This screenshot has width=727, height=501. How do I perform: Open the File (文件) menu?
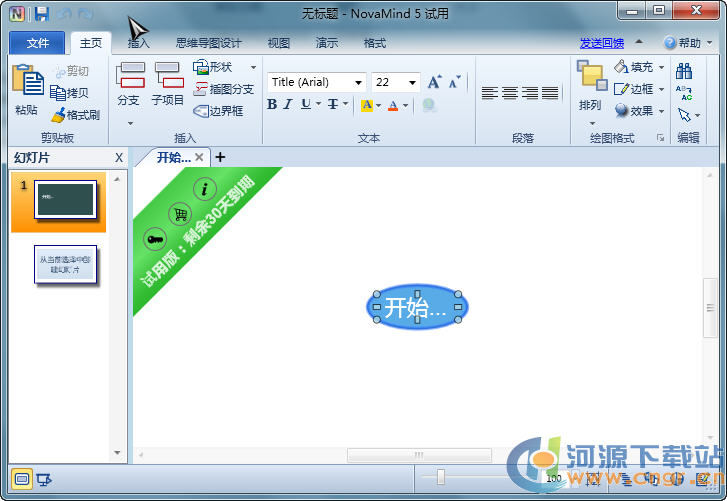(37, 43)
